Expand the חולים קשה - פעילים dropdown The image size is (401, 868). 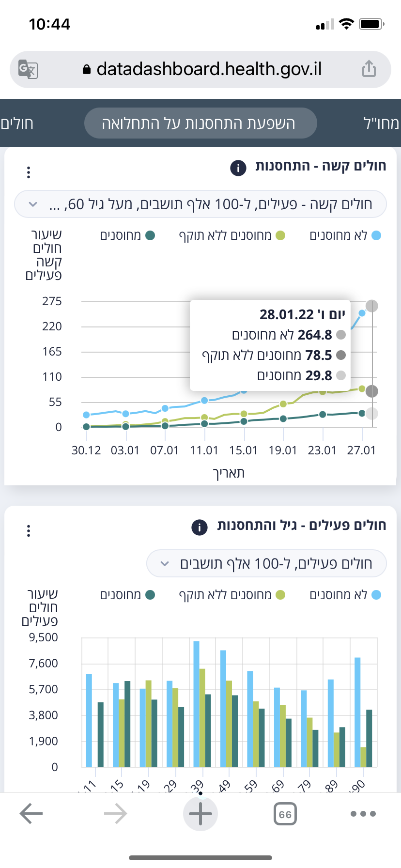[x=200, y=204]
